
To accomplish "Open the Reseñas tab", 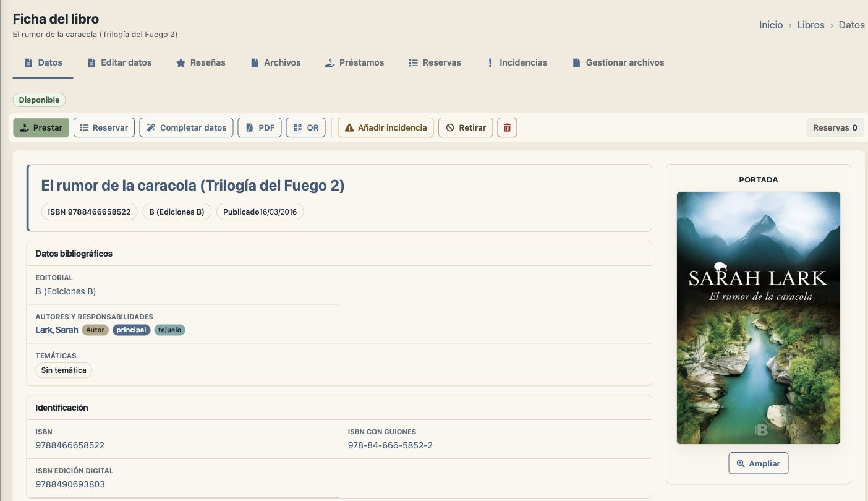I will [201, 62].
